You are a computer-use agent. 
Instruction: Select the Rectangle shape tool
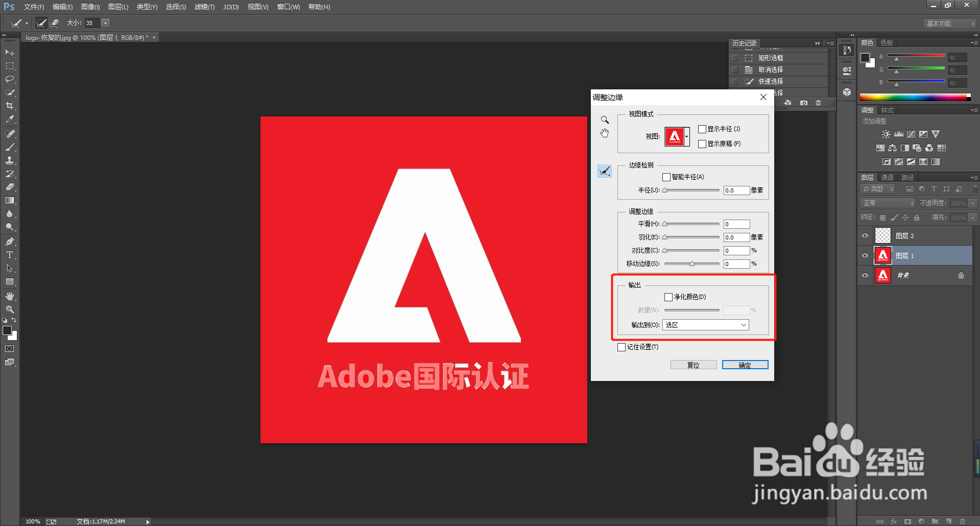pyautogui.click(x=10, y=281)
